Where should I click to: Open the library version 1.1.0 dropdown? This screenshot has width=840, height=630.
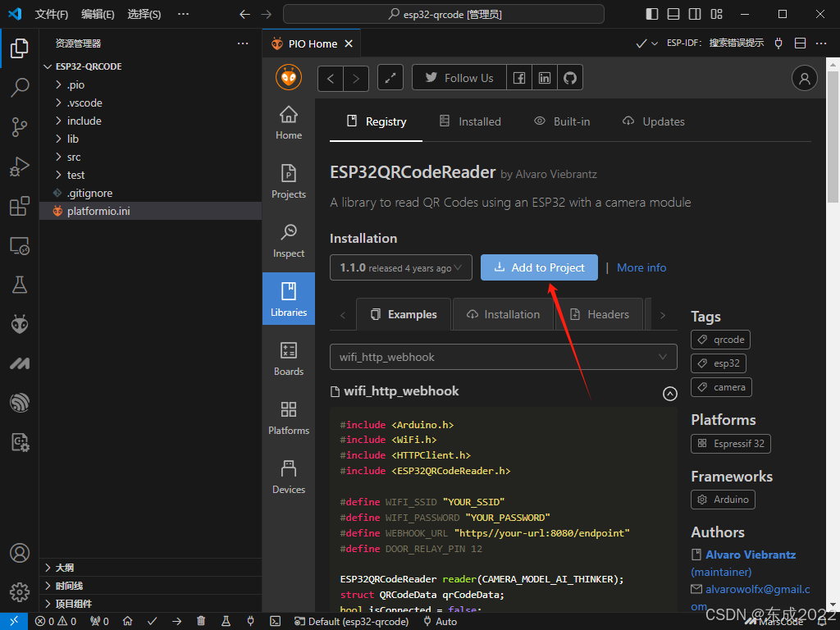pos(400,267)
